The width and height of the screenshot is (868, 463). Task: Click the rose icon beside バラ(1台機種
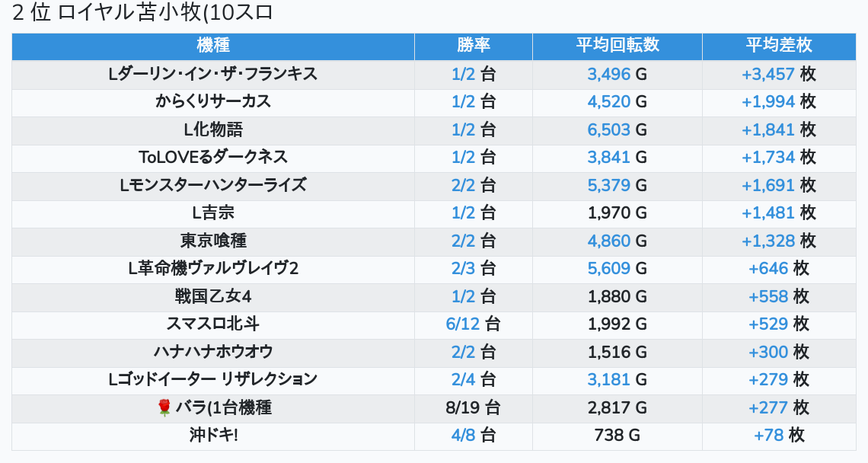(164, 408)
